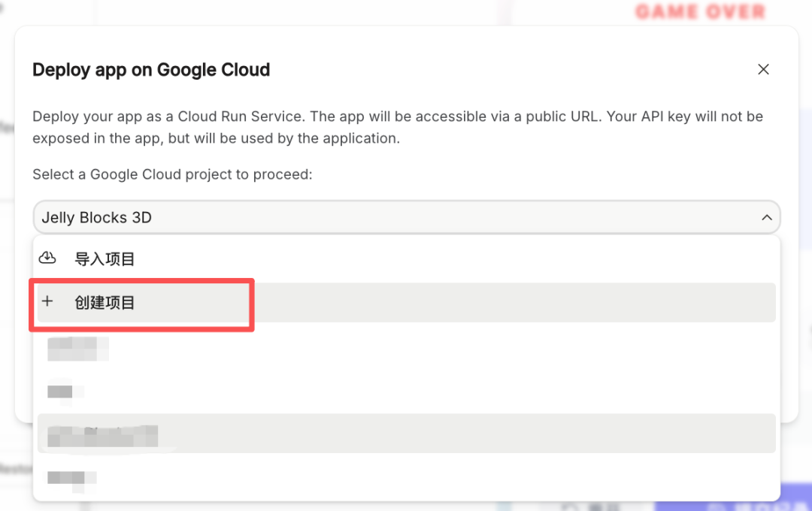Screen dimensions: 812x511
Task: Choose 创建项目 in the project list
Action: (406, 303)
